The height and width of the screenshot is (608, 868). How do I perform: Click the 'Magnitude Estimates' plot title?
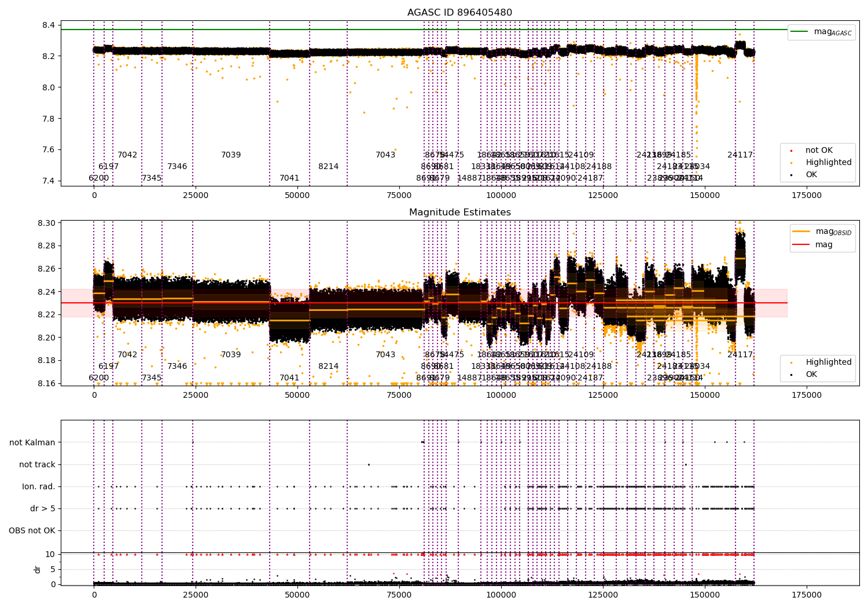(459, 213)
